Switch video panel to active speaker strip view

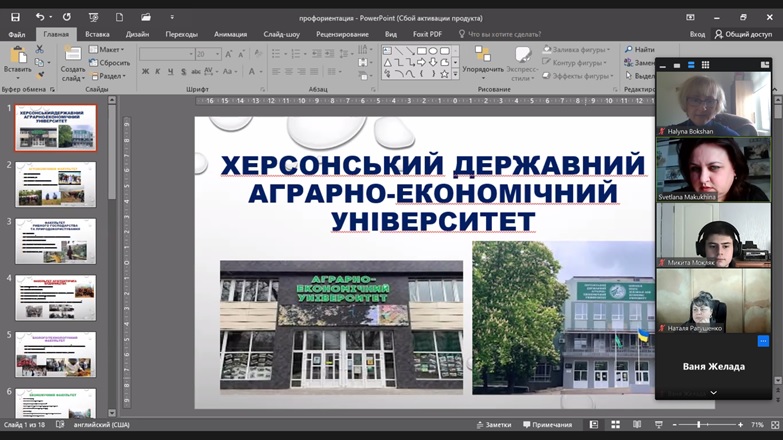click(691, 65)
